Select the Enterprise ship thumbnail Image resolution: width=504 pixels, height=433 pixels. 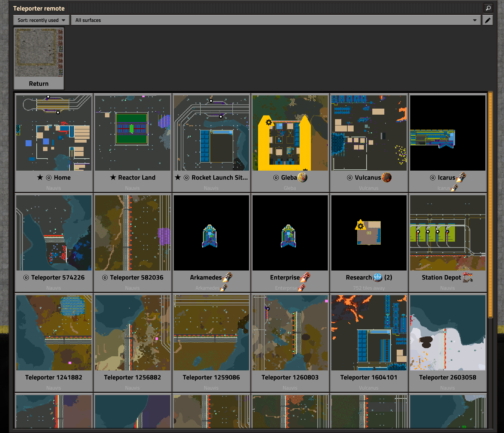pos(290,233)
